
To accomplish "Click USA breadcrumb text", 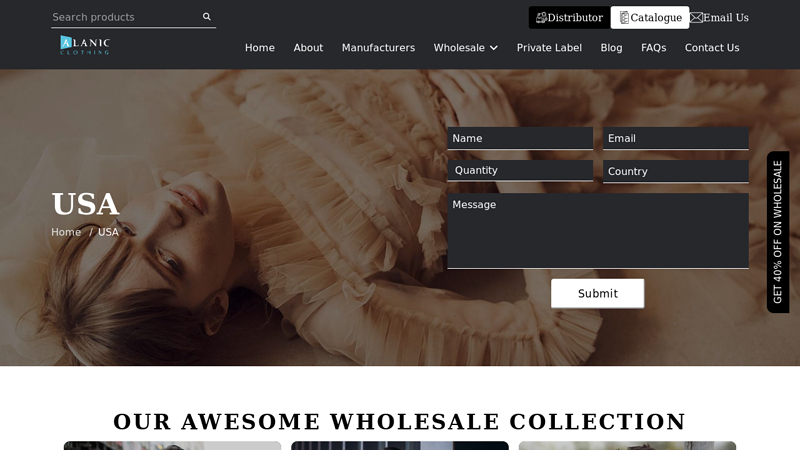I will coord(108,232).
